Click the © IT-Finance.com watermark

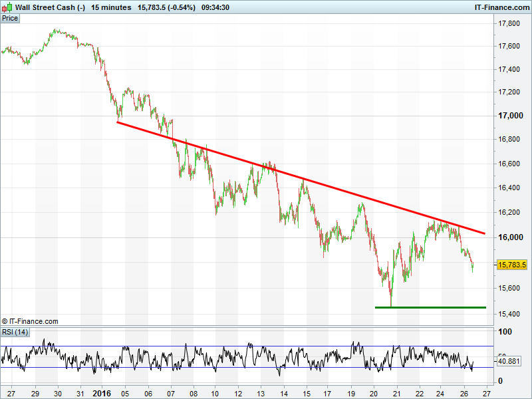30,321
